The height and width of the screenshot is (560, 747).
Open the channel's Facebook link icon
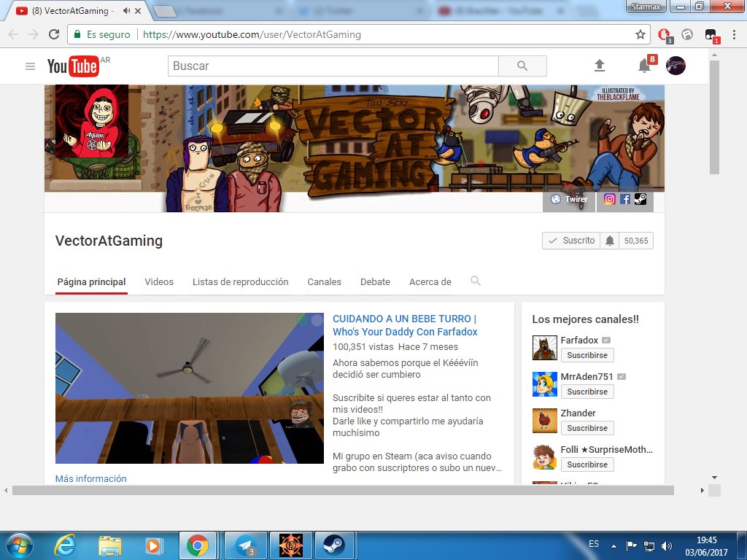(625, 199)
